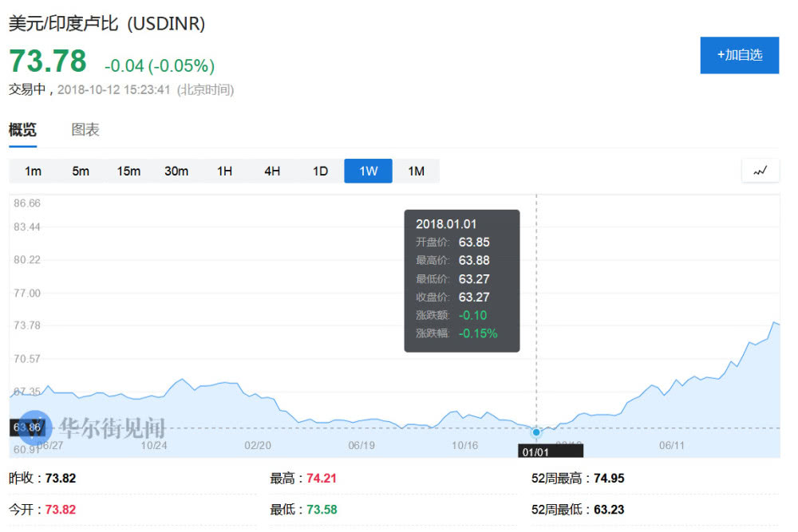The height and width of the screenshot is (532, 798).
Task: Click the current price 73.78
Action: click(48, 61)
